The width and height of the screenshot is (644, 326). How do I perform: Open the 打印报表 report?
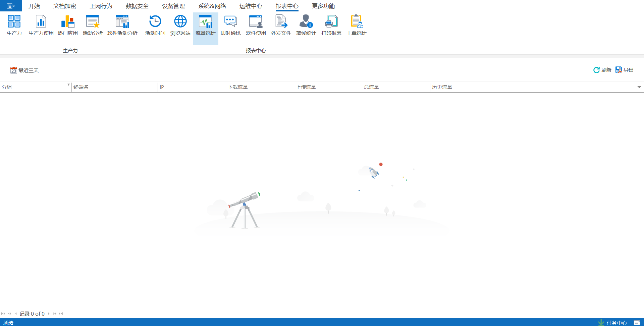click(x=331, y=26)
